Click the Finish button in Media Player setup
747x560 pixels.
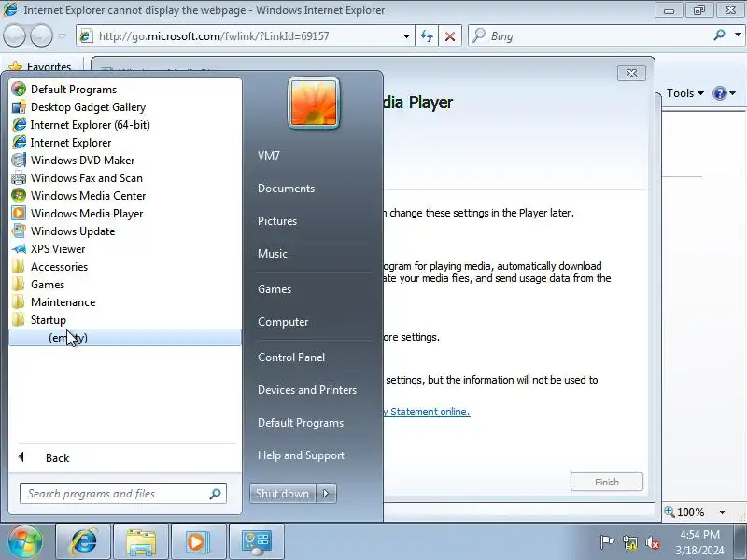pyautogui.click(x=607, y=482)
